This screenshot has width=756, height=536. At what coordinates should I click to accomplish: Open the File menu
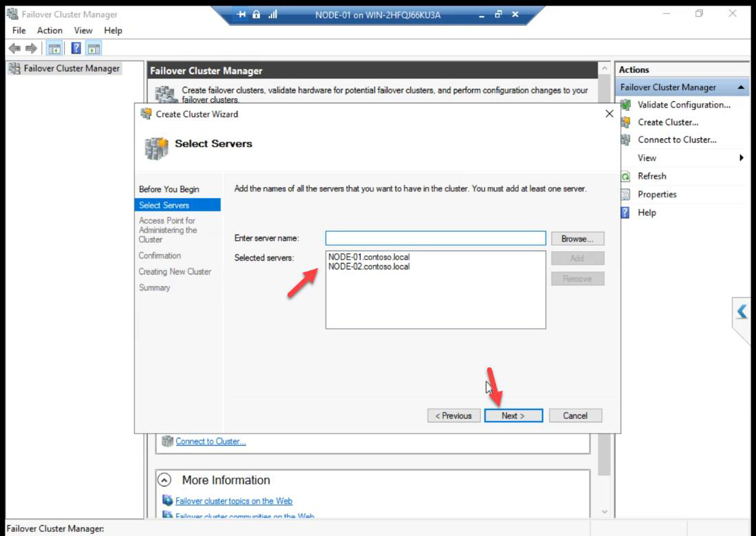[19, 30]
